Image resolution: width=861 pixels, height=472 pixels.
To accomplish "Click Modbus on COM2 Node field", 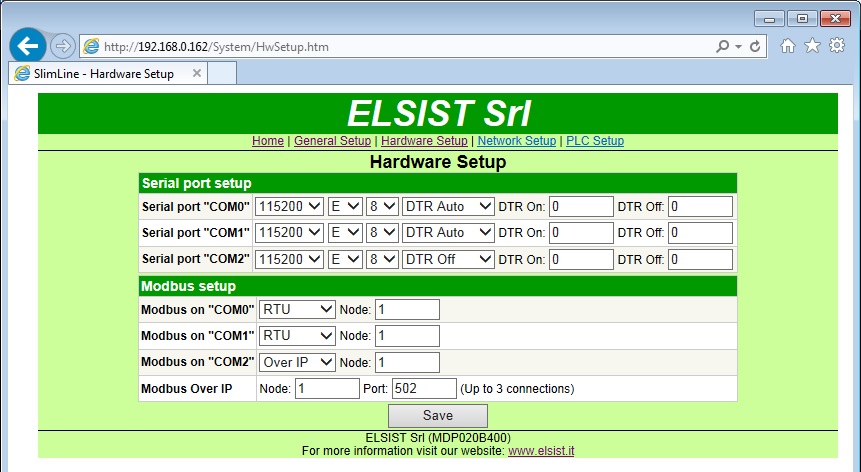I will coord(407,362).
